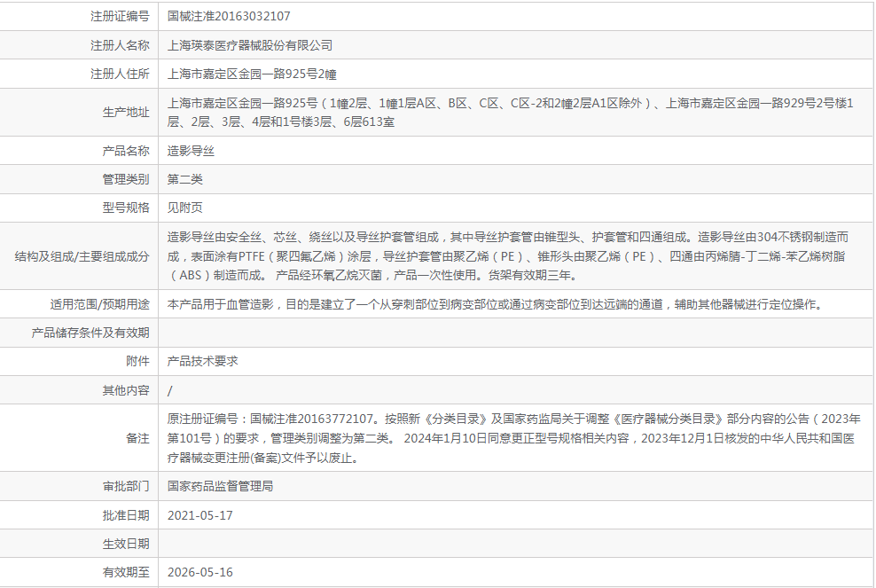876x588 pixels.
Task: Click the 注册人名称 label
Action: pyautogui.click(x=120, y=45)
